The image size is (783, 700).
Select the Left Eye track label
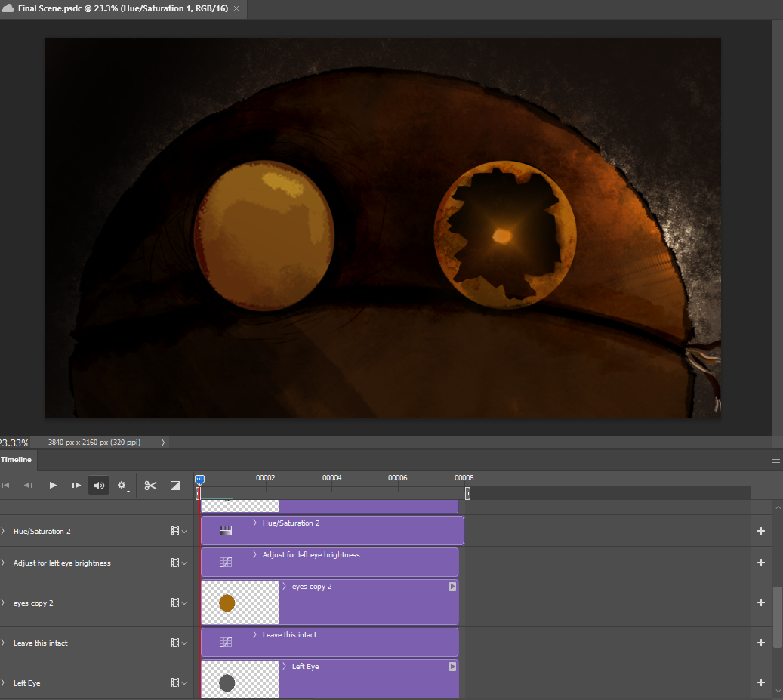point(27,683)
